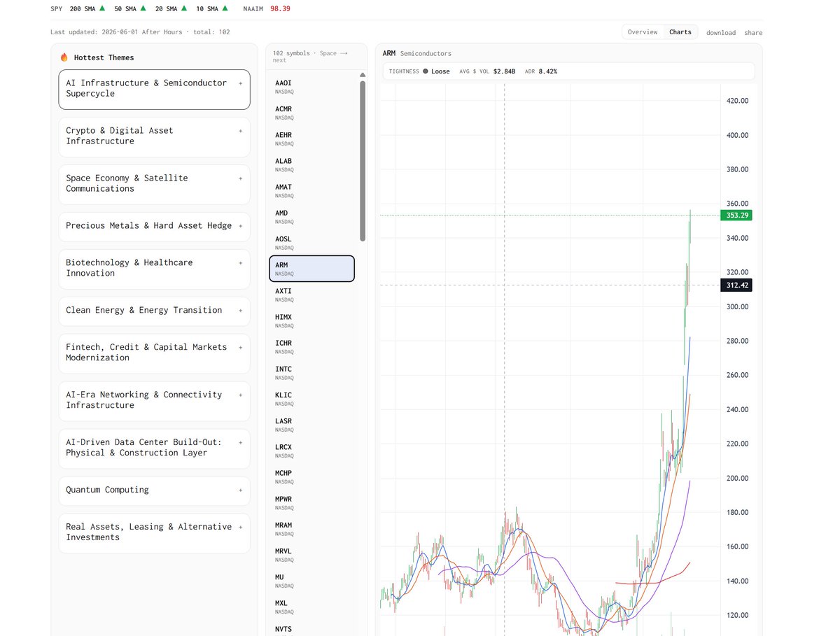Select the MXL symbol row
The image size is (840, 636).
[x=312, y=607]
